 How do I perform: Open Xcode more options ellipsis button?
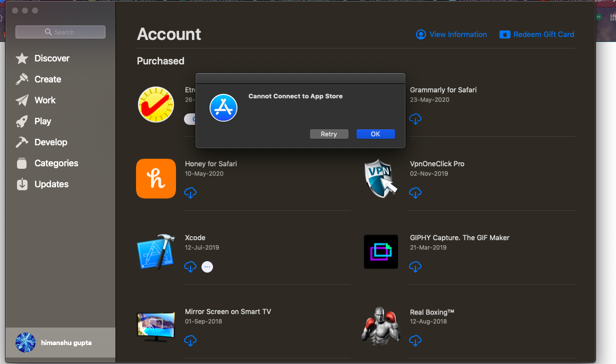[207, 267]
